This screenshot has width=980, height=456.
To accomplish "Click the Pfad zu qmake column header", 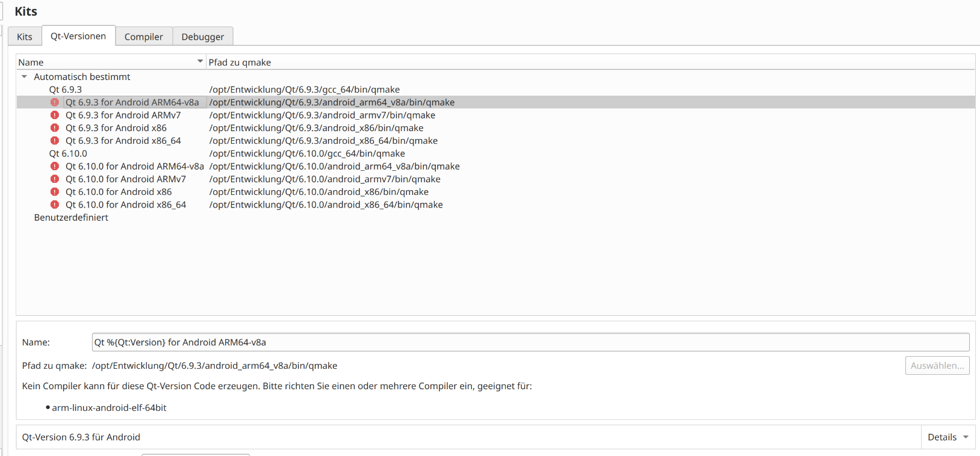I will click(x=240, y=63).
